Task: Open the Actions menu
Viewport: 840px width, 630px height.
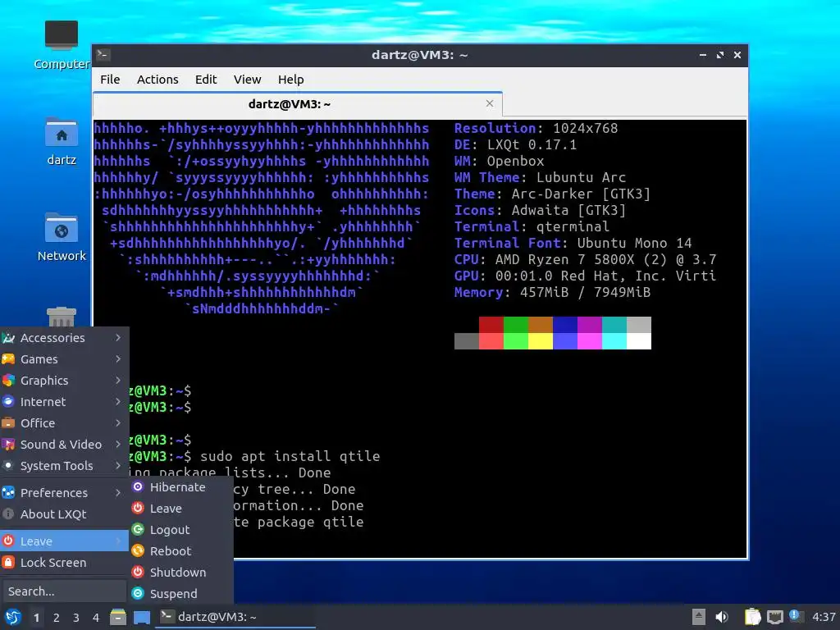Action: pyautogui.click(x=157, y=80)
